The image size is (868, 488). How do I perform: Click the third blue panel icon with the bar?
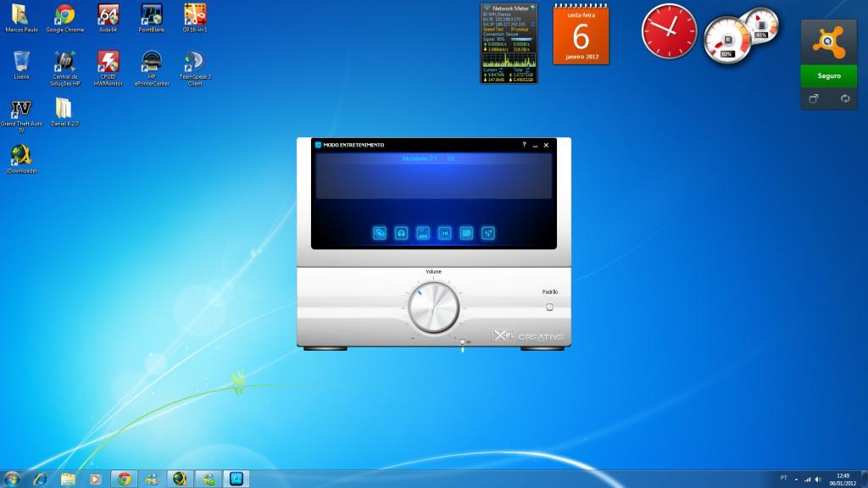pyautogui.click(x=423, y=233)
